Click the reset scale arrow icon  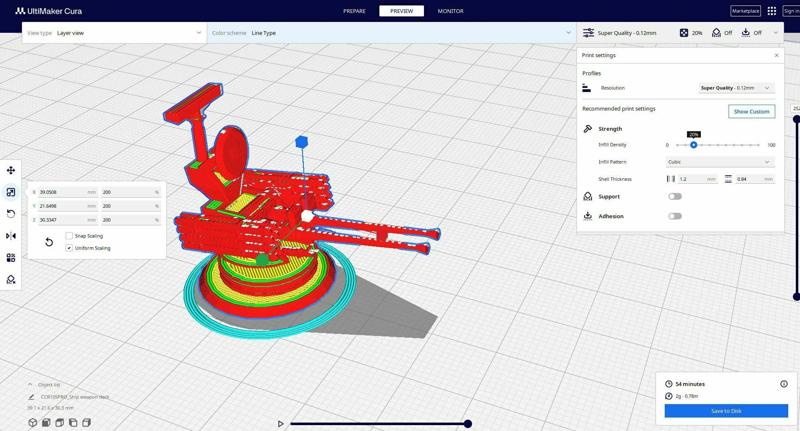point(49,242)
